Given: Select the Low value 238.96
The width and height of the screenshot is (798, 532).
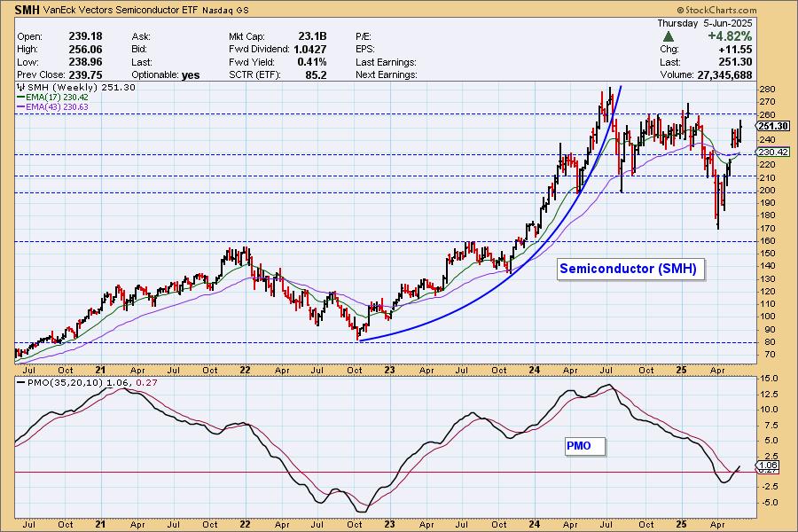Looking at the screenshot, I should (x=85, y=62).
